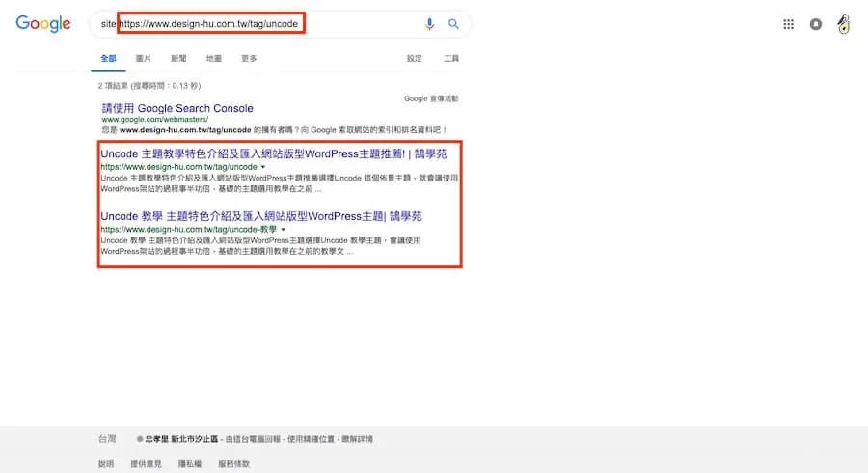Click the tag/uncode-教學 green URL text
The image size is (868, 473).
point(188,230)
